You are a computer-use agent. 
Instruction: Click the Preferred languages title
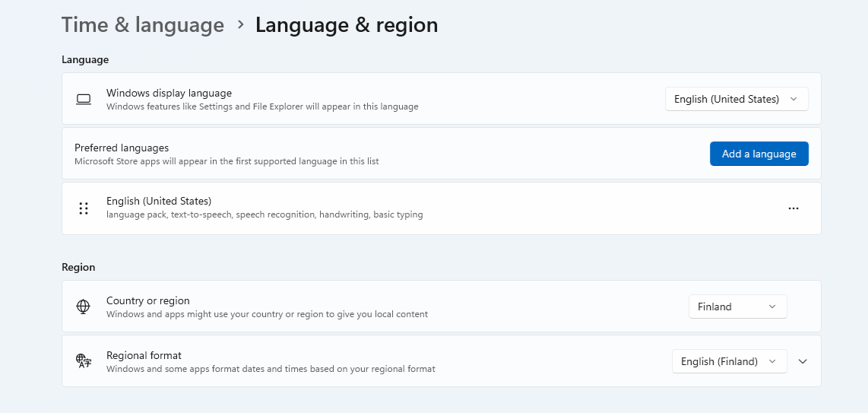[x=122, y=148]
